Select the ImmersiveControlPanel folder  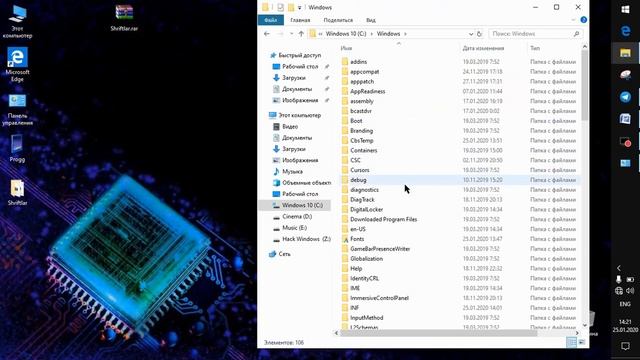[379, 298]
